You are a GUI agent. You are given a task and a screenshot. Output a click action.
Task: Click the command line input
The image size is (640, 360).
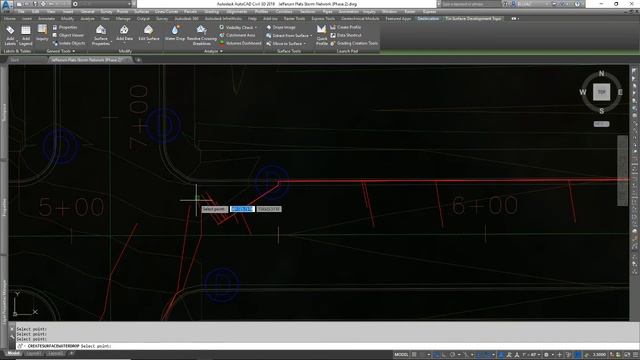327,346
